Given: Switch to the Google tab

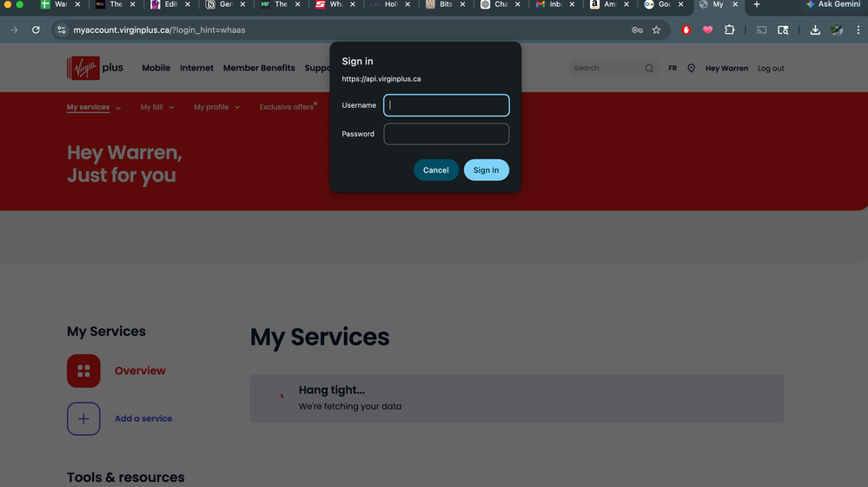Looking at the screenshot, I should [x=658, y=4].
